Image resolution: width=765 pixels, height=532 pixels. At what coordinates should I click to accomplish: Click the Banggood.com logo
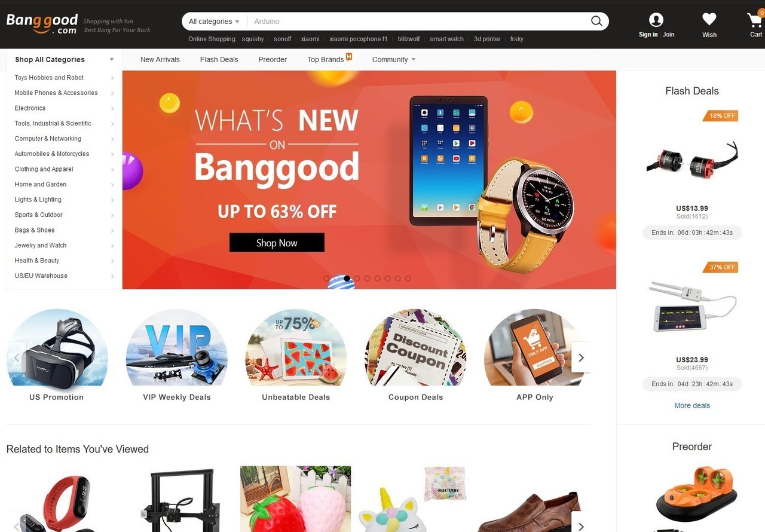coord(42,24)
